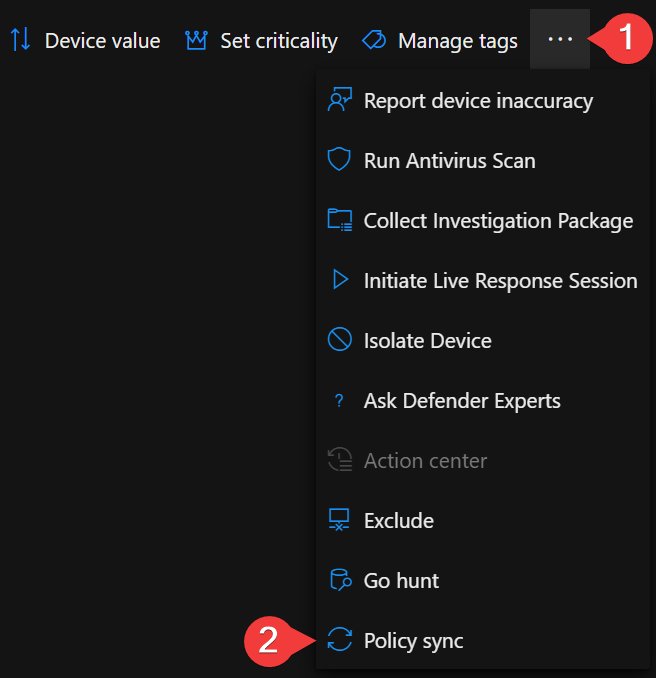Choose Collect Investigation Package menu text

point(498,221)
